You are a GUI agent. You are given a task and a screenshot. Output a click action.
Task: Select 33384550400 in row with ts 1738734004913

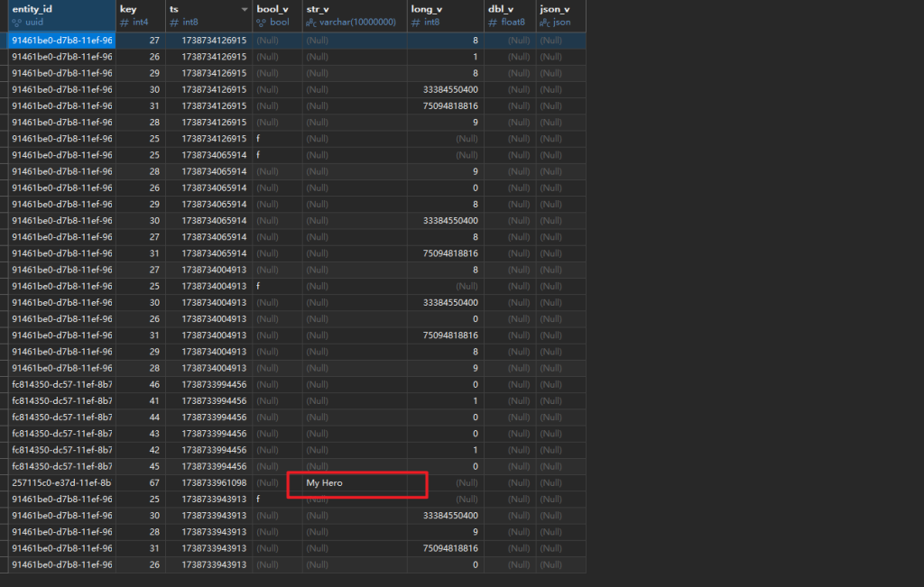pos(446,303)
